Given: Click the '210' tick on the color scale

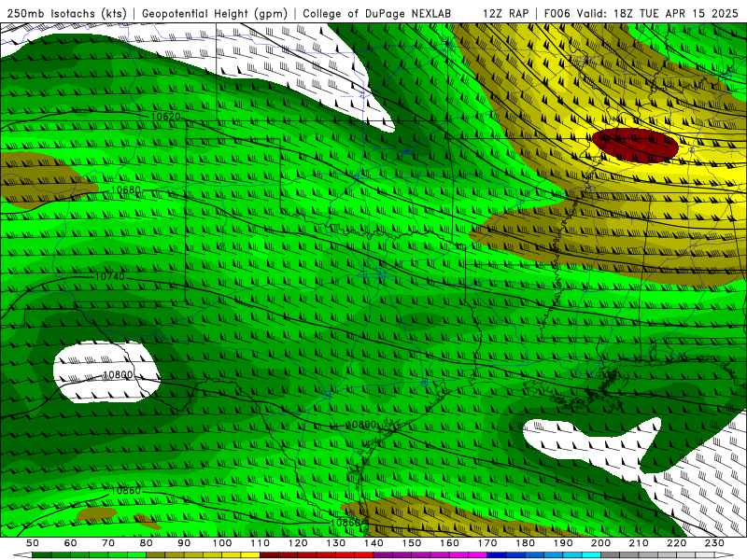Looking at the screenshot, I should click(x=639, y=543).
